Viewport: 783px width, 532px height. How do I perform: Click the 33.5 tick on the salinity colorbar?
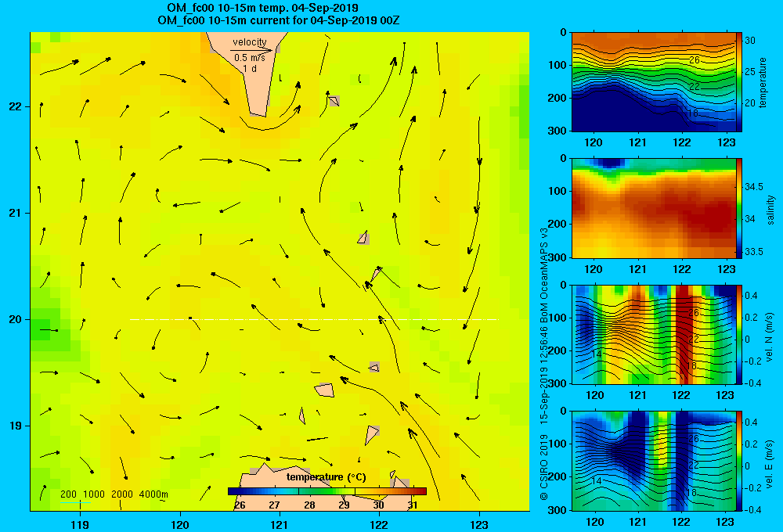pyautogui.click(x=753, y=252)
